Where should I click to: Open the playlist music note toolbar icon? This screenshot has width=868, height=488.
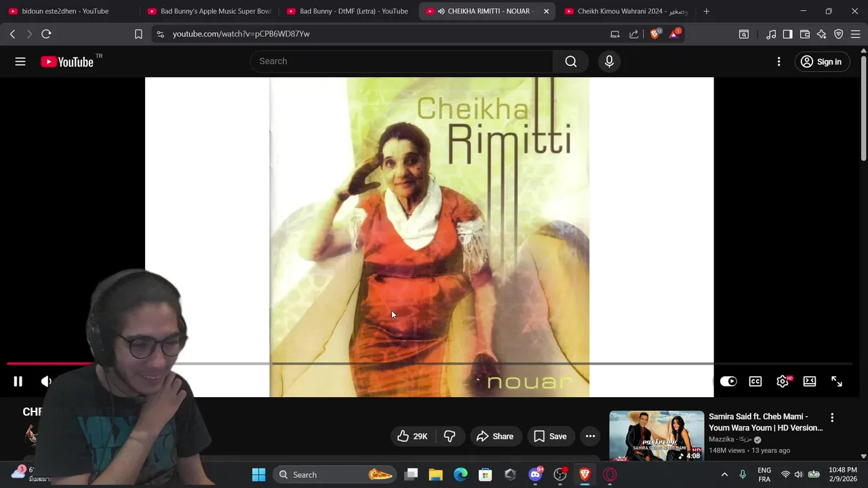[771, 34]
